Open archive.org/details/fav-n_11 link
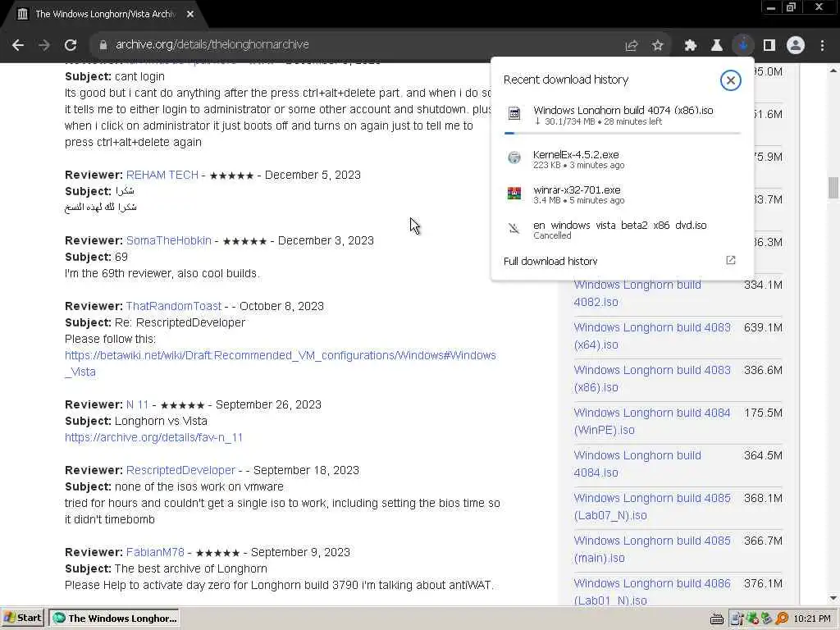 point(153,437)
